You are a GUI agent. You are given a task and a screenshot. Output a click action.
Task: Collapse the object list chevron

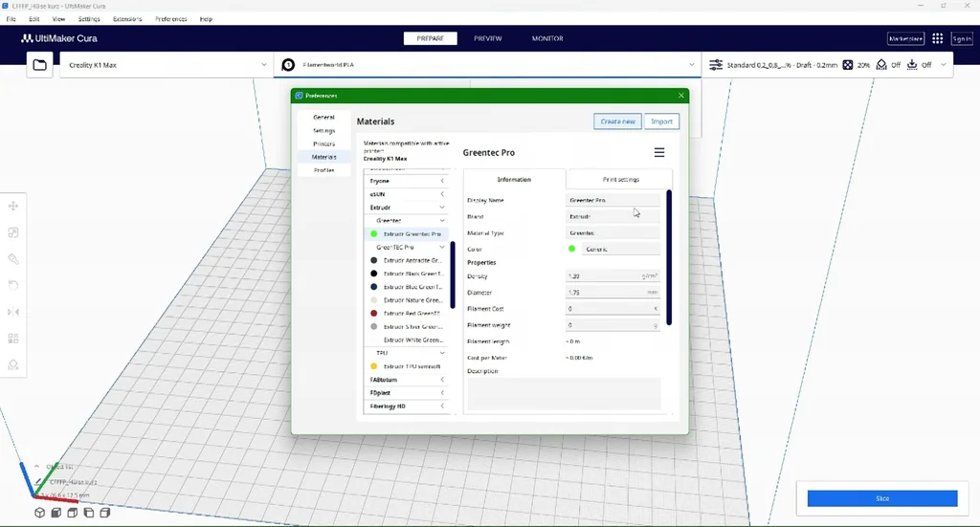click(36, 467)
